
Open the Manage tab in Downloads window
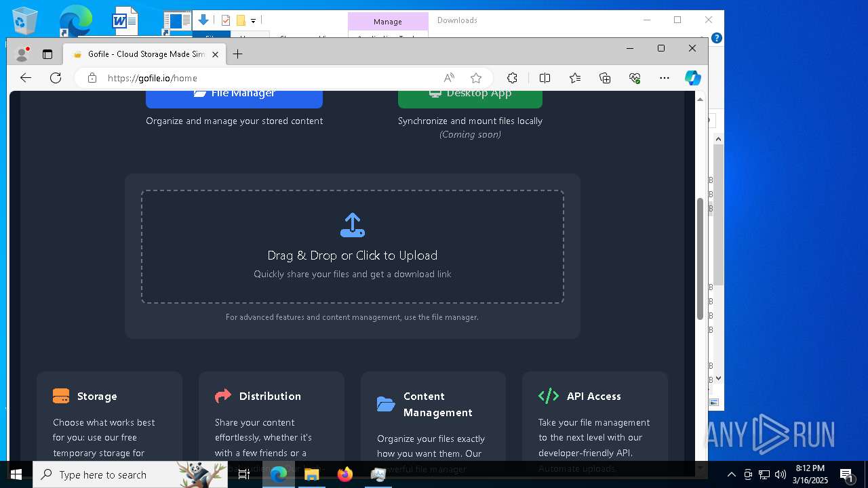point(388,21)
